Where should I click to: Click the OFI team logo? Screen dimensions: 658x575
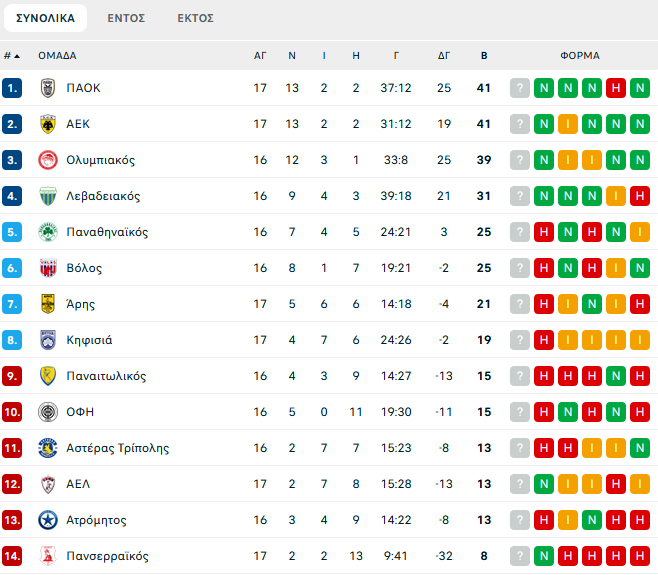(47, 412)
